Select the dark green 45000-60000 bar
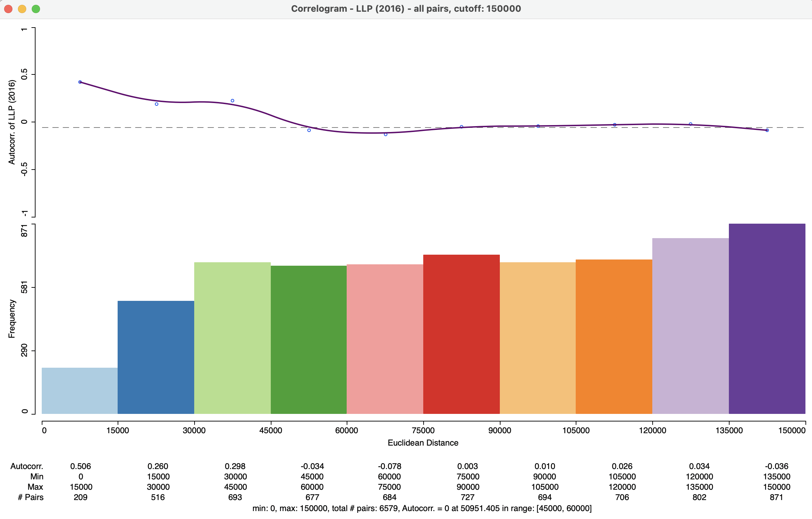 [309, 339]
